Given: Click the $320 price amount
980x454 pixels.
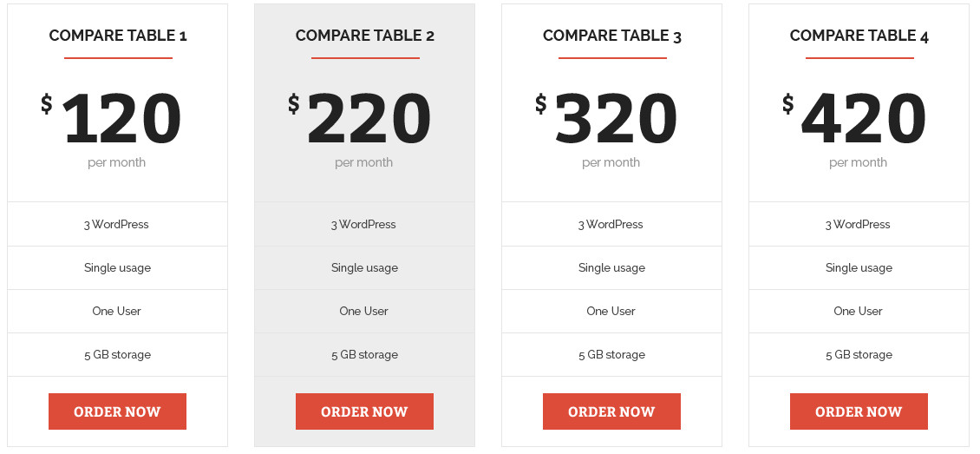Looking at the screenshot, I should (616, 119).
